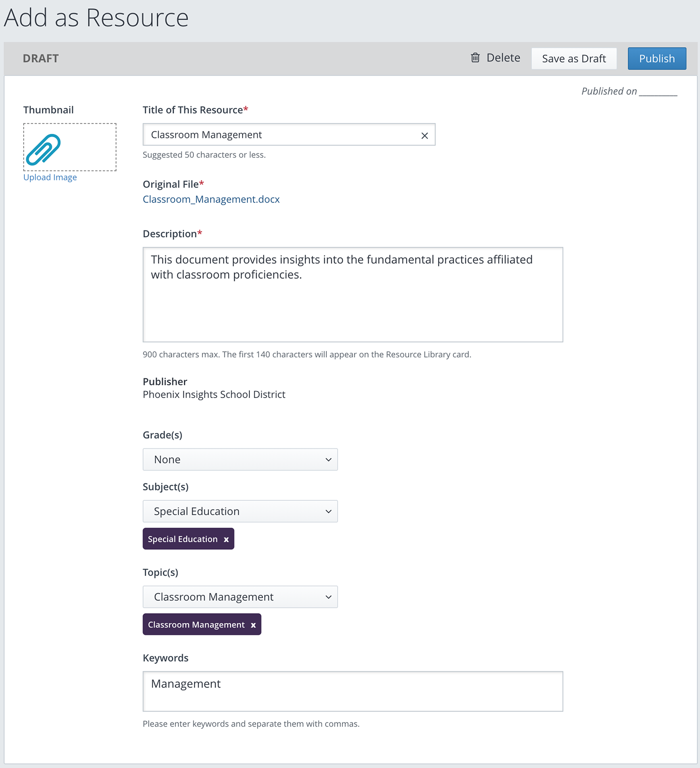Click the Upload Image link

tap(50, 177)
